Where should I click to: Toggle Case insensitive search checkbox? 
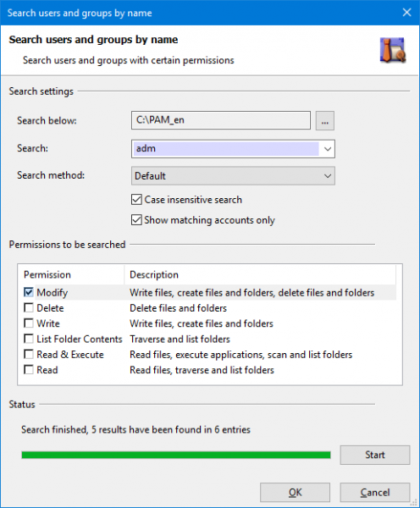(136, 200)
